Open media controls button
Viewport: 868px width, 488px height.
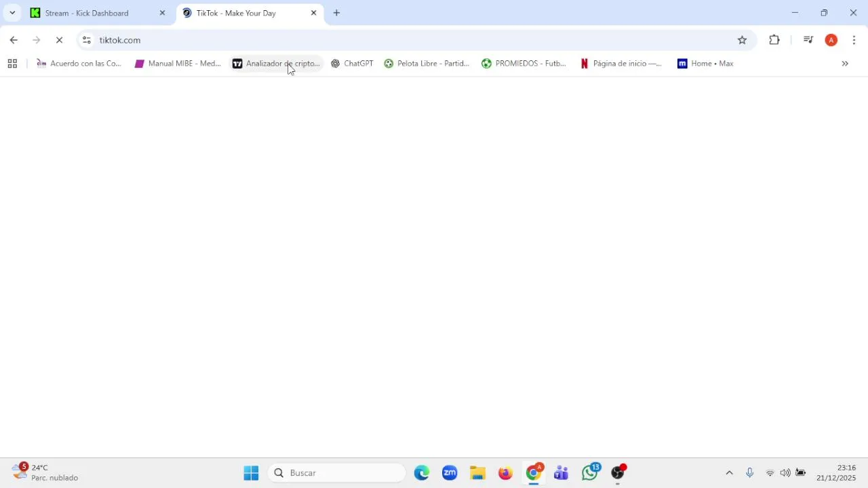click(x=808, y=40)
